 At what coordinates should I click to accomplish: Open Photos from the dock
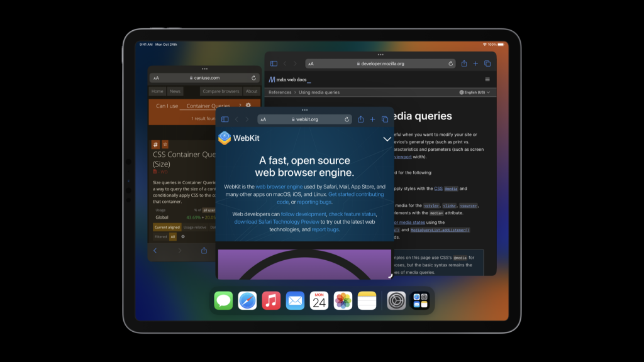point(343,301)
